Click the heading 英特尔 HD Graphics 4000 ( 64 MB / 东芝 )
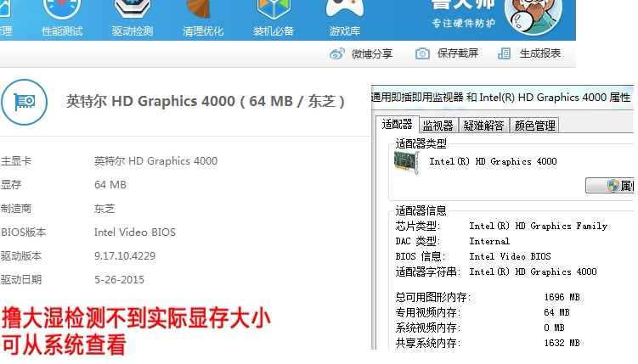 (x=206, y=101)
